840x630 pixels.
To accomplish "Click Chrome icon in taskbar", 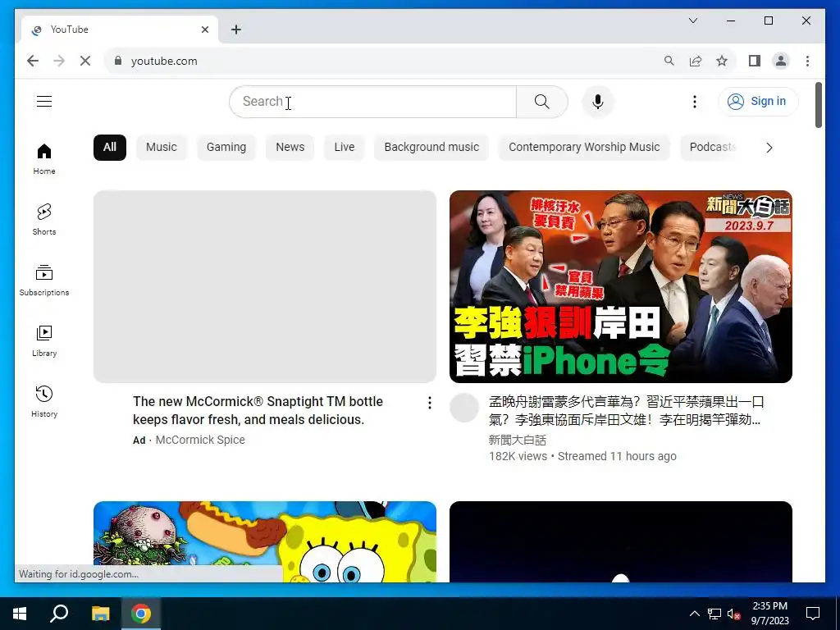I will point(141,614).
